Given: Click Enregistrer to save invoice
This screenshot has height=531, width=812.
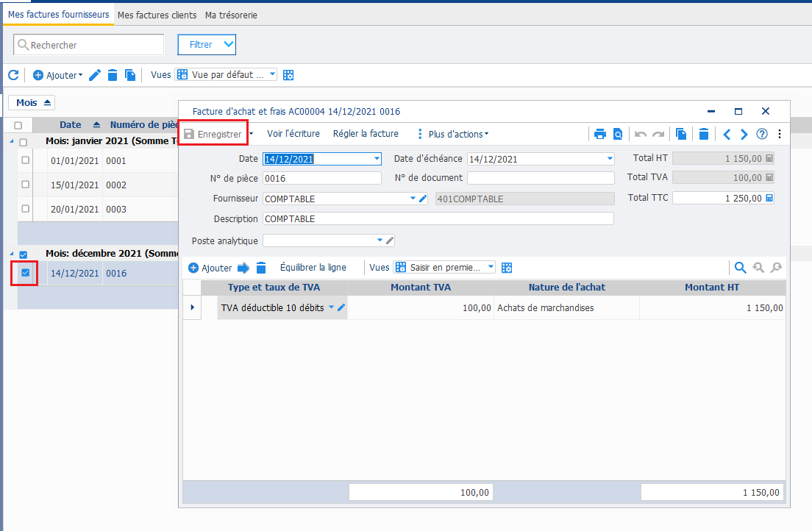Looking at the screenshot, I should point(213,134).
